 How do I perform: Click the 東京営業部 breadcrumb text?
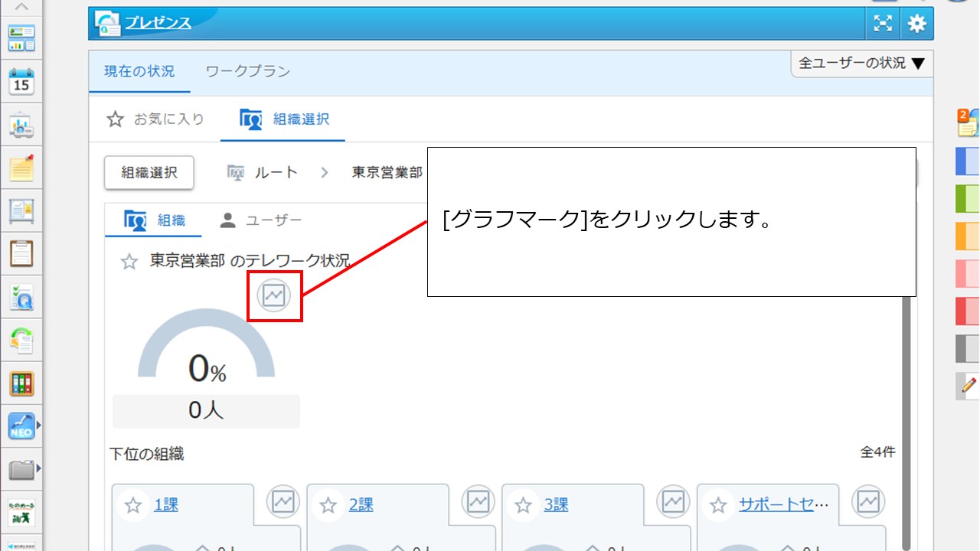387,172
